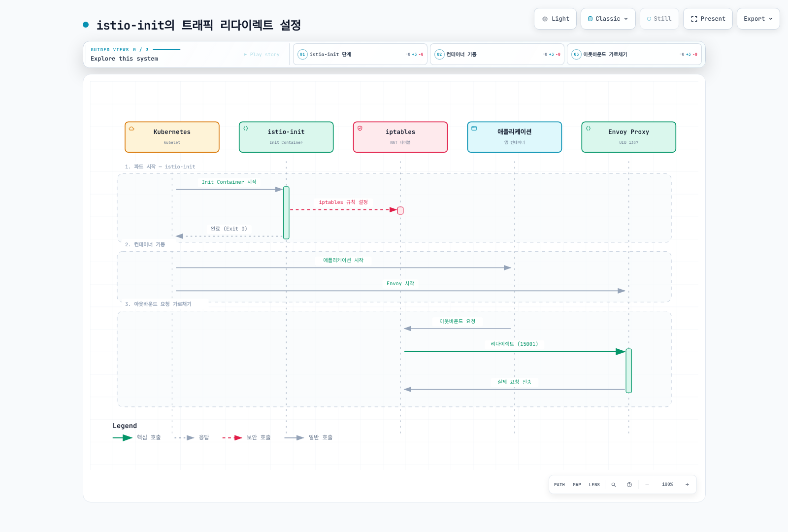Switch to PATH mode
Viewport: 788px width, 532px height.
[559, 485]
